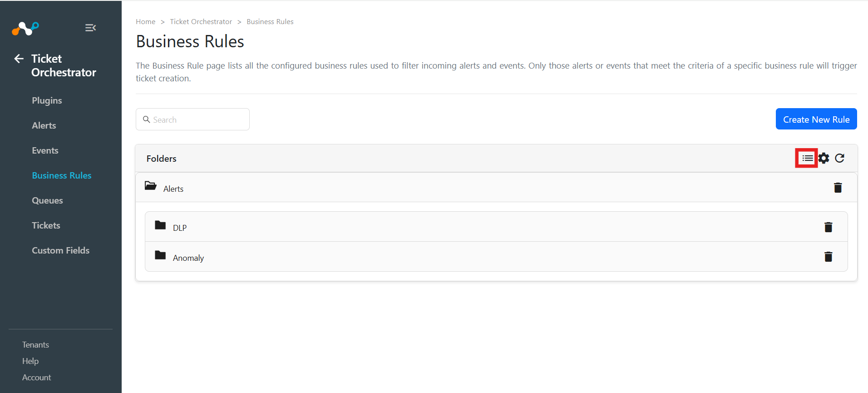The height and width of the screenshot is (393, 868).
Task: Delete the DLP folder
Action: (x=828, y=227)
